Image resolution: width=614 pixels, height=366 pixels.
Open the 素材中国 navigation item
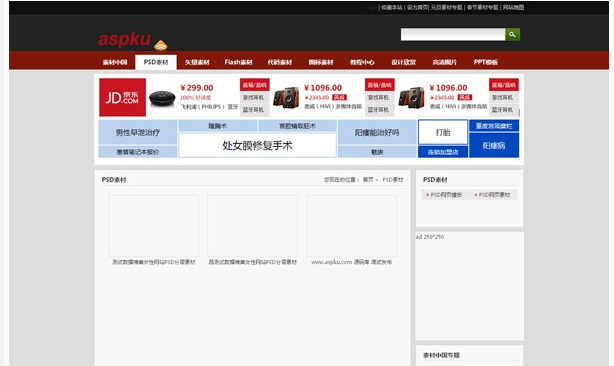115,62
